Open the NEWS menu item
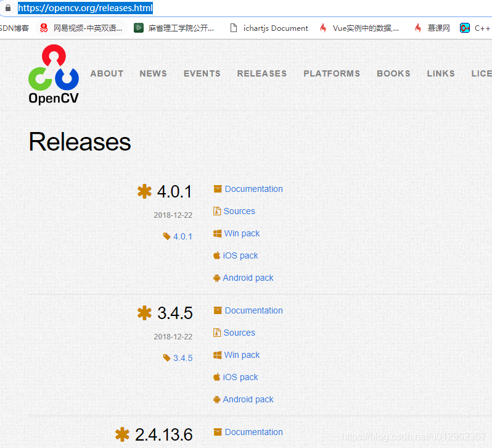Screen dimensions: 492x448 point(153,73)
